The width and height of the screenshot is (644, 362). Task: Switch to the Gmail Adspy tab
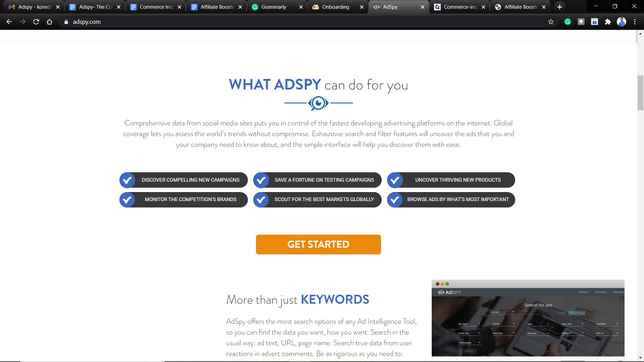(33, 7)
